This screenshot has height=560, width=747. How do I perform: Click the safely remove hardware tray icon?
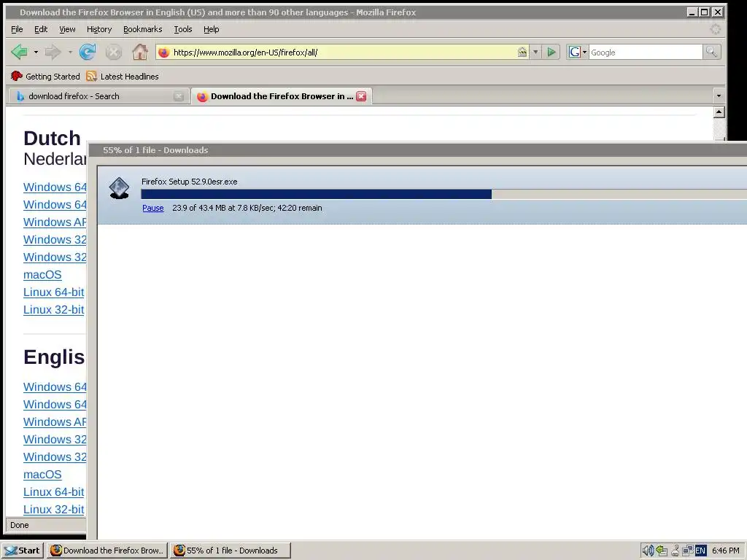[x=661, y=551]
